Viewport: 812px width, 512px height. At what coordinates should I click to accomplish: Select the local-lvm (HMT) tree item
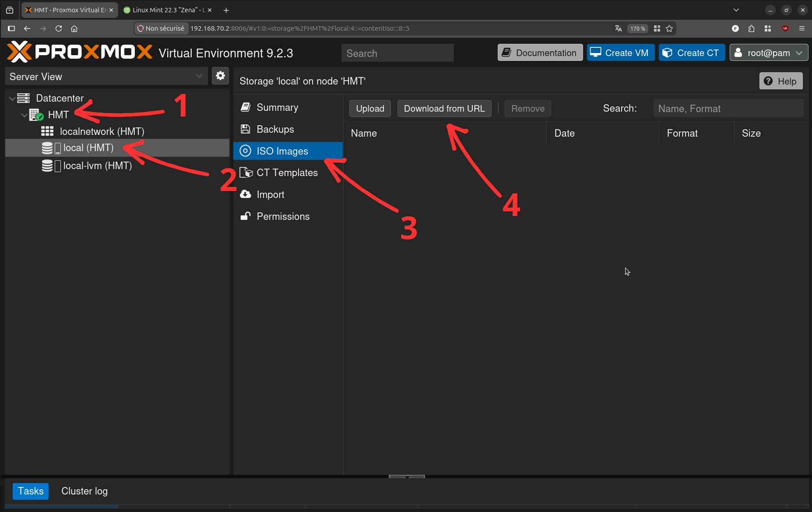(117, 166)
